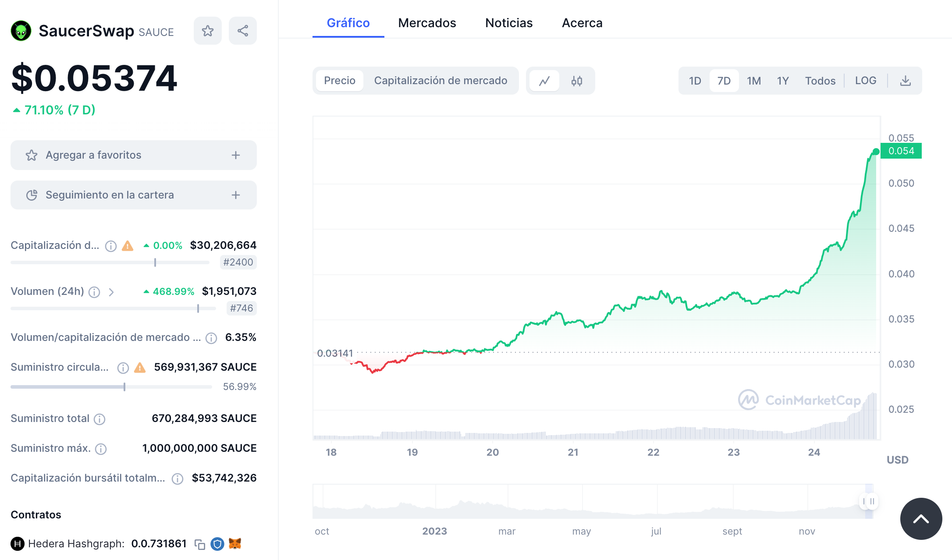Click the $30,206,664 market cap value
The width and height of the screenshot is (952, 560).
223,245
